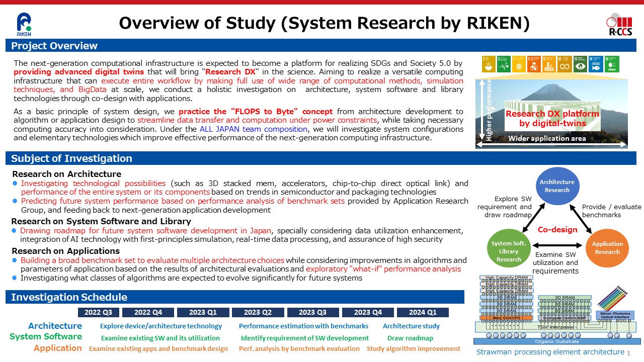Select the SDG 13 climate eye icon
Screen dimensions: 644x362
point(581,64)
